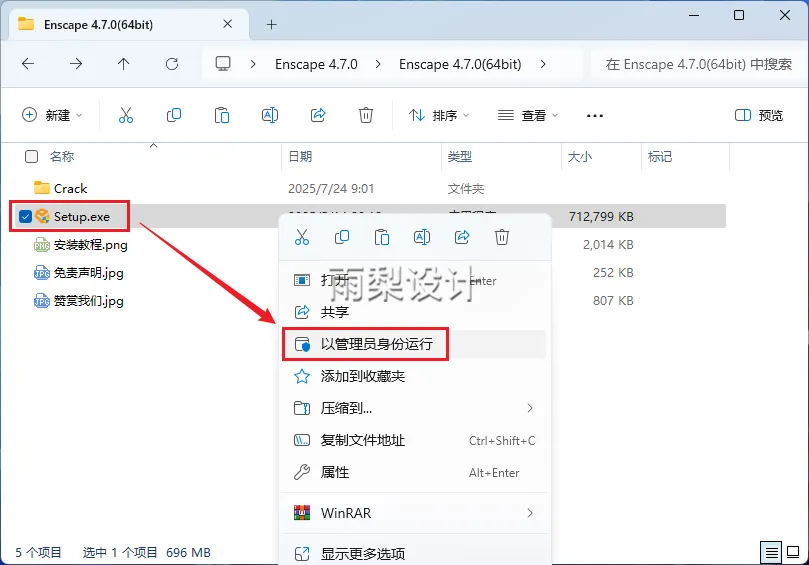Open the three-dot more options menu

pos(595,116)
